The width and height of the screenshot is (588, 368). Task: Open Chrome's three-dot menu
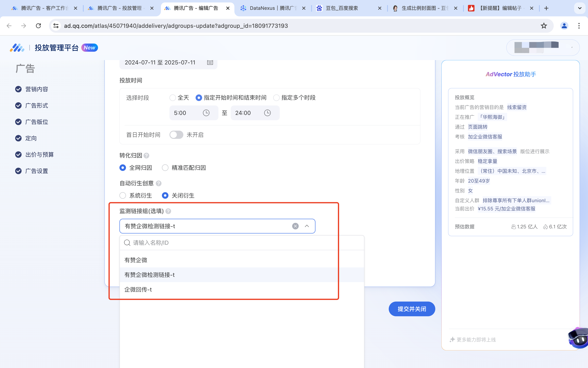(x=579, y=26)
